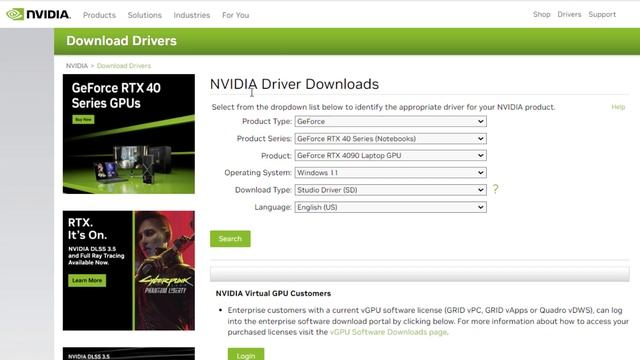Open the Product dropdown showing RTX 4090
Image resolution: width=640 pixels, height=360 pixels.
point(390,156)
